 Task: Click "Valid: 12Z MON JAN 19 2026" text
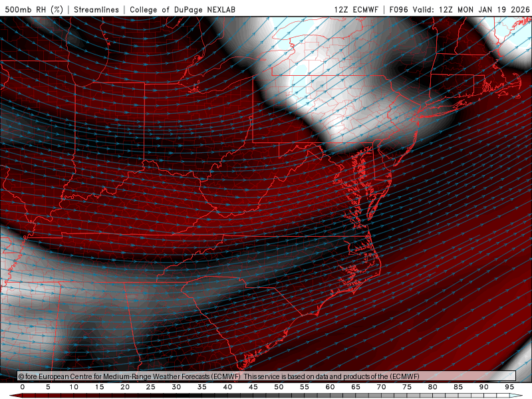pyautogui.click(x=471, y=9)
